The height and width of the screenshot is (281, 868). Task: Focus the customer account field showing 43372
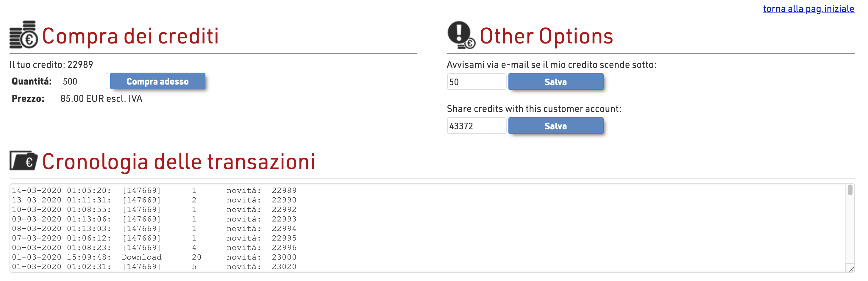point(477,126)
